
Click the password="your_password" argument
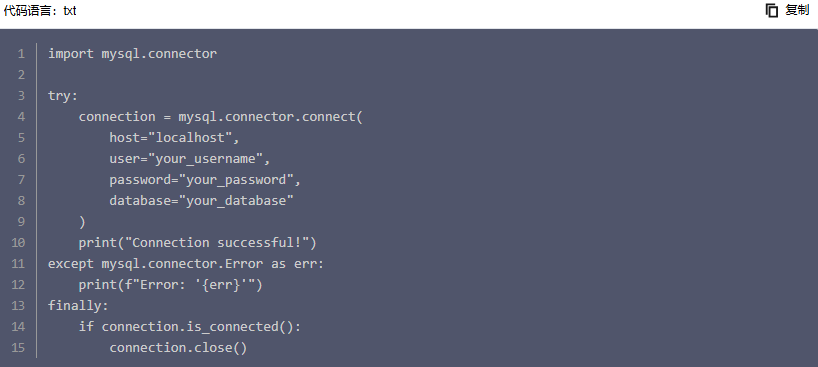point(205,180)
